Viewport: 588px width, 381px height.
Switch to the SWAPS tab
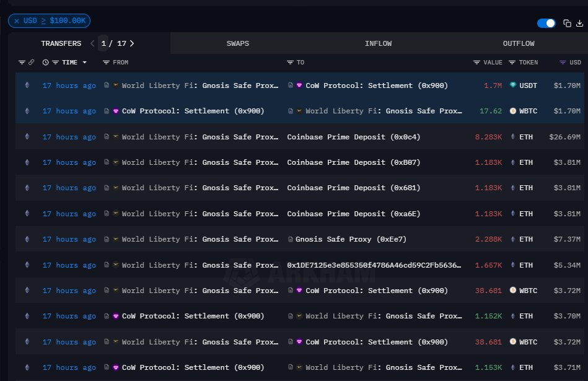[238, 43]
